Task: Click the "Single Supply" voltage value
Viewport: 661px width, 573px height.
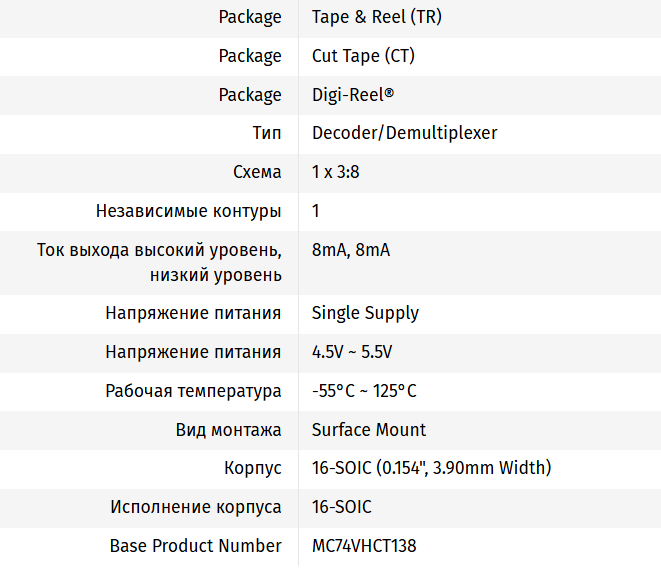Action: click(365, 313)
